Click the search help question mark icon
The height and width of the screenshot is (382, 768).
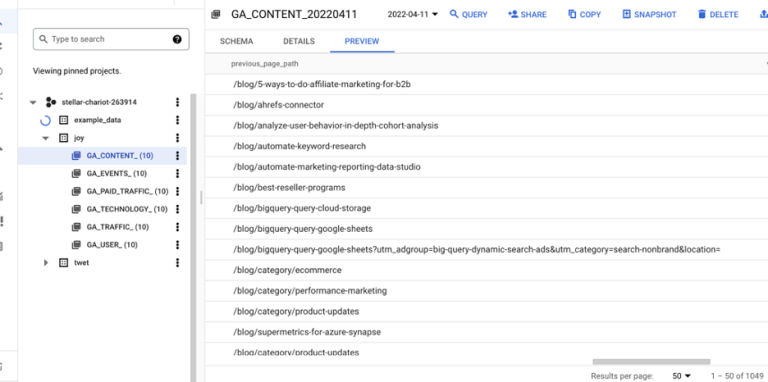point(177,39)
